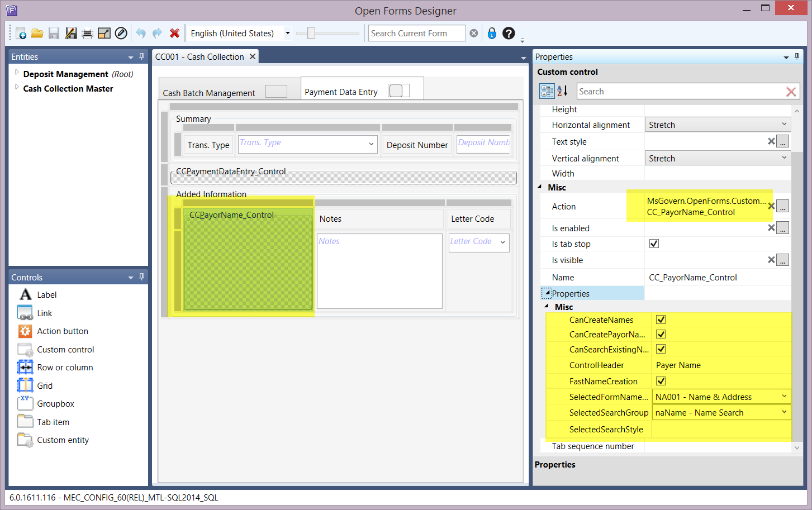The image size is (812, 510).
Task: Open a form with the folder icon
Action: [37, 34]
